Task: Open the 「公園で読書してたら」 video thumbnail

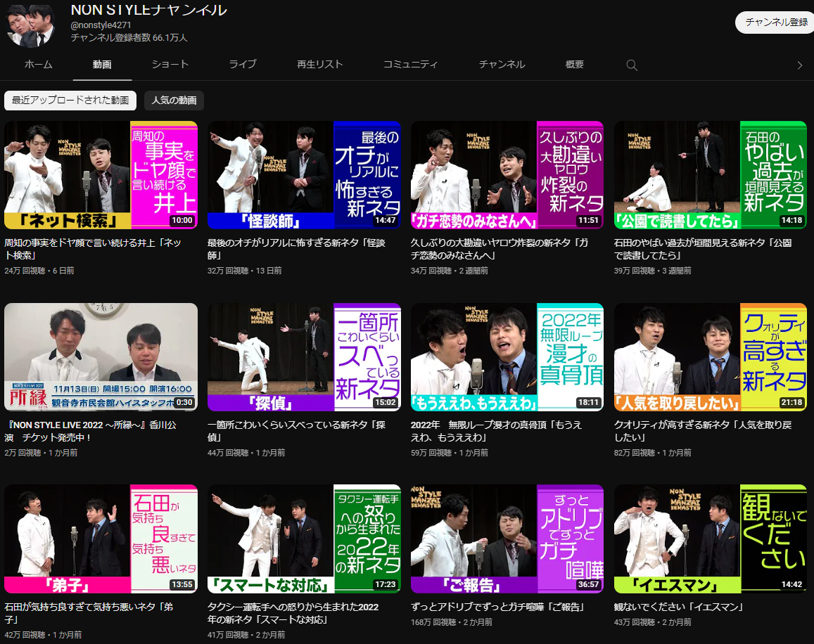Action: coord(711,175)
